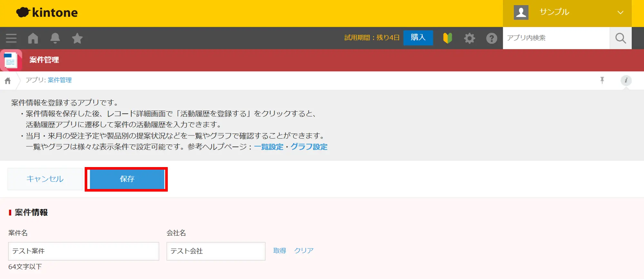This screenshot has width=644, height=279.
Task: Toggle the app info panel icon
Action: (626, 80)
